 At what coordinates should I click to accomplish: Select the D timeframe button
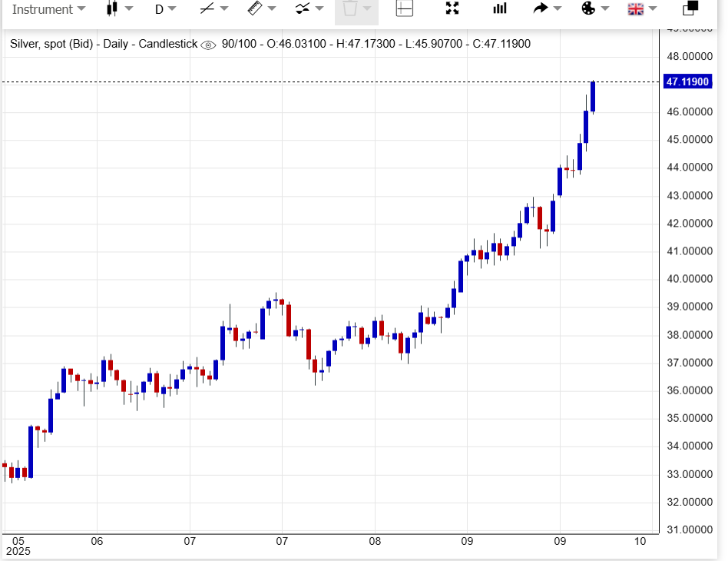(x=159, y=9)
